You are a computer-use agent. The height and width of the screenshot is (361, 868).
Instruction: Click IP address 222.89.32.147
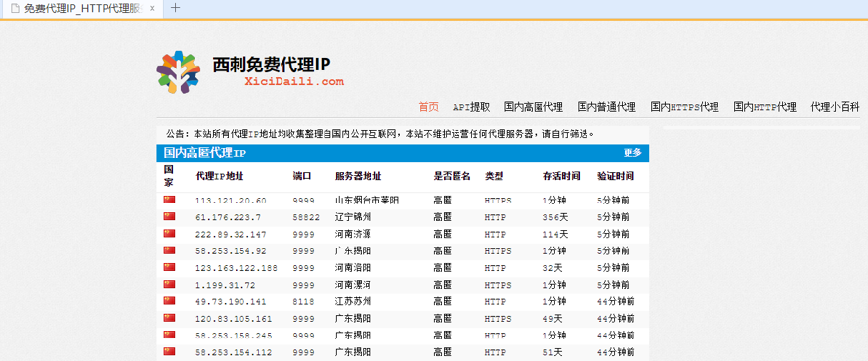click(231, 234)
